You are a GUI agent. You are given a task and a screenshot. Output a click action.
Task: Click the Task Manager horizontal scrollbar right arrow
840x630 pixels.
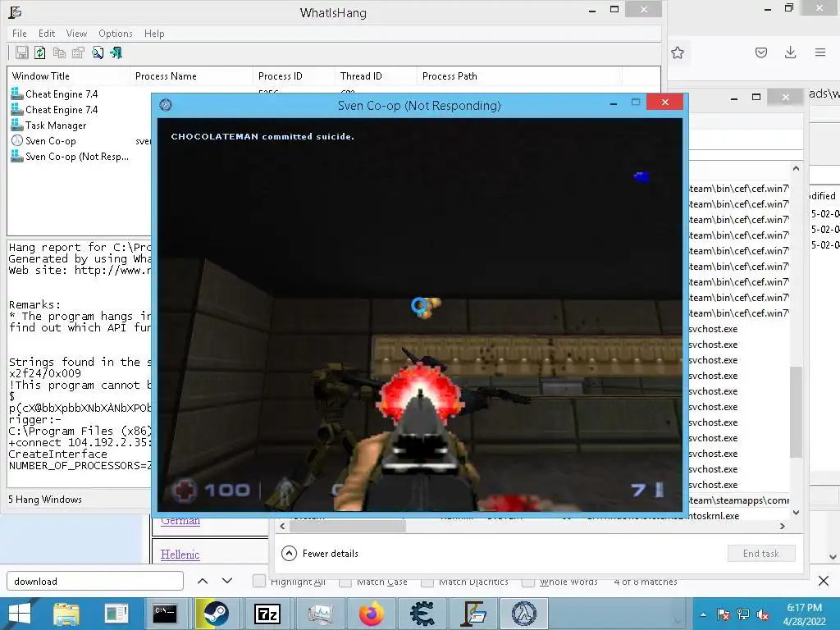[x=782, y=527]
